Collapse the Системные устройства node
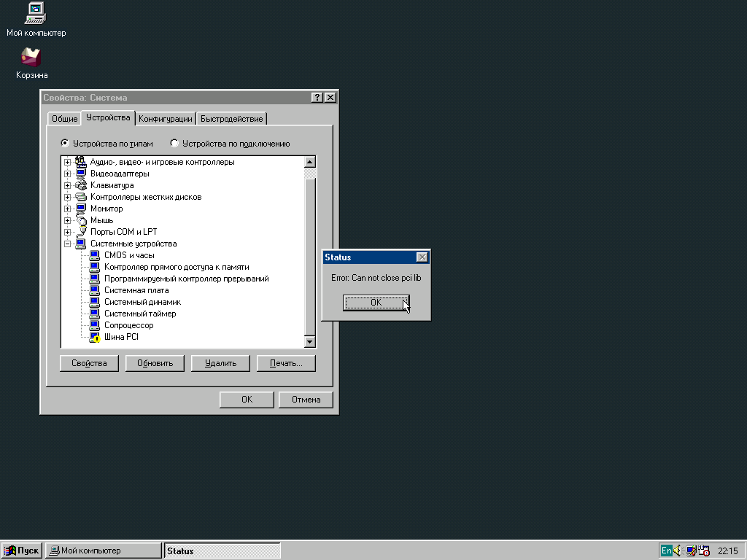Image resolution: width=747 pixels, height=560 pixels. (67, 244)
